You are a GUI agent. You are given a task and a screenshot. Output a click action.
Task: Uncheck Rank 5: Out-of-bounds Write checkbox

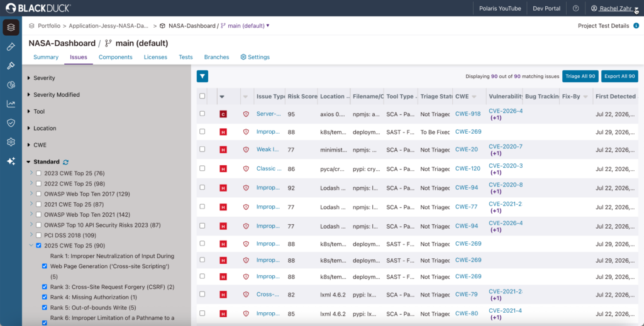[x=45, y=308]
